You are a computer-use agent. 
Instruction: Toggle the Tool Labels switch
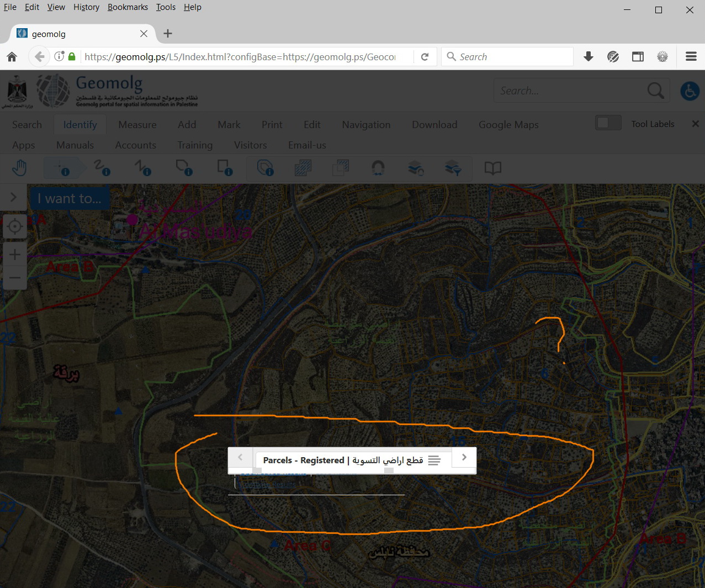pos(608,123)
